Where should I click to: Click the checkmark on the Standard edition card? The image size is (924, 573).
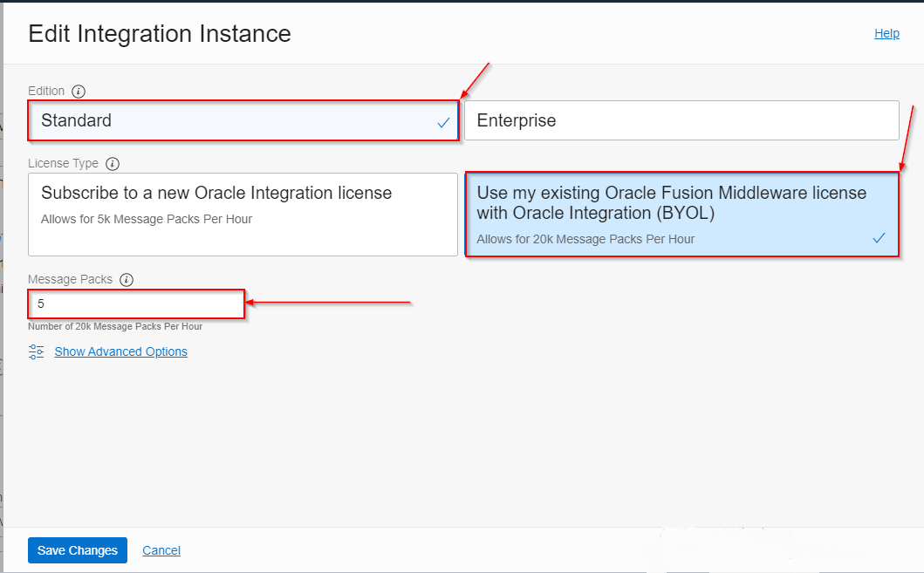(x=442, y=119)
